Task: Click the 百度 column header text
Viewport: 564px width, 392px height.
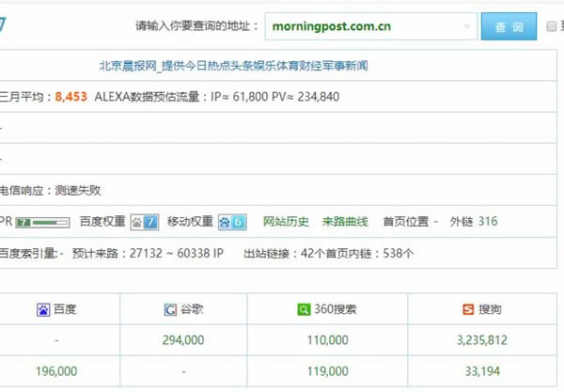Action: (65, 309)
